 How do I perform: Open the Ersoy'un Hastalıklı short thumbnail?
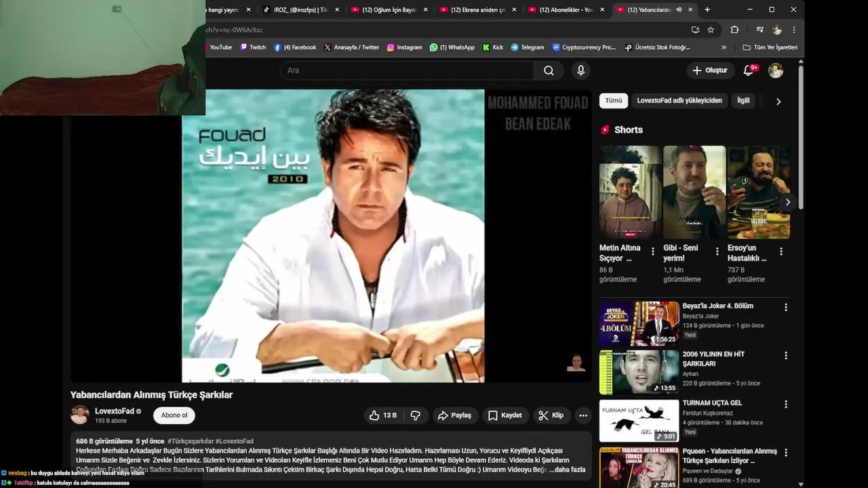758,192
